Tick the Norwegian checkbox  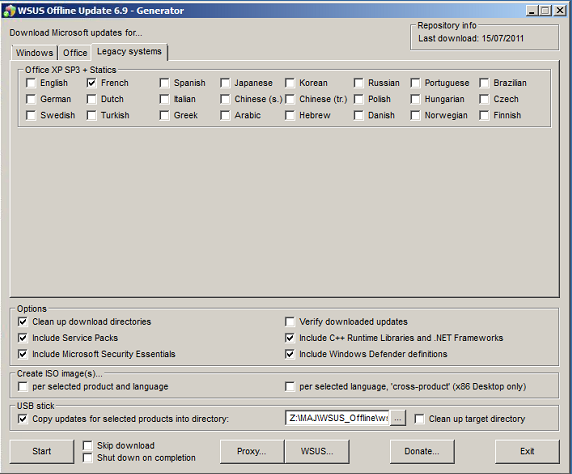click(x=415, y=115)
